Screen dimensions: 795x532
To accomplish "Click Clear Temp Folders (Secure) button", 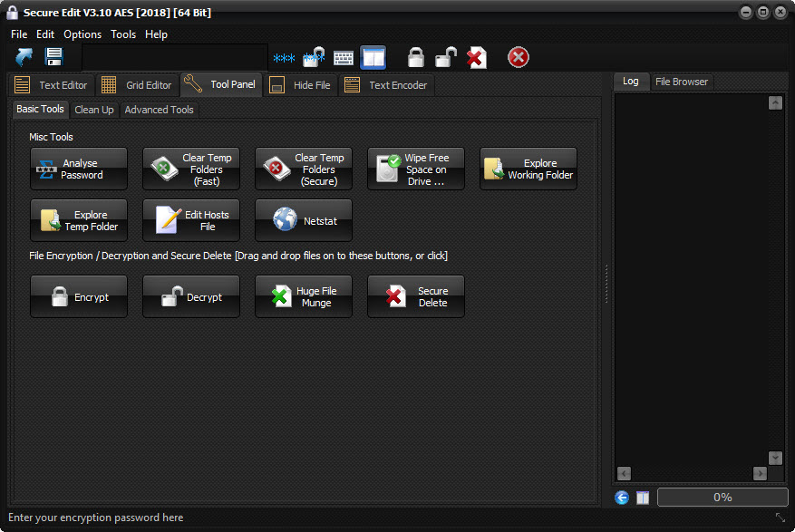I will click(304, 169).
